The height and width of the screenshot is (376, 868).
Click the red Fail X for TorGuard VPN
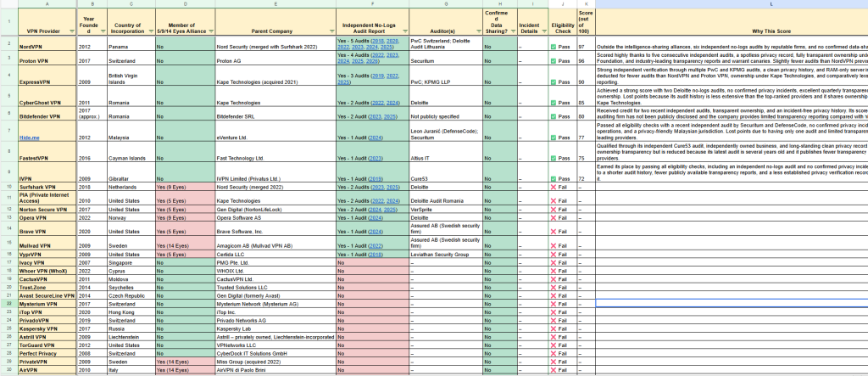[x=554, y=345]
